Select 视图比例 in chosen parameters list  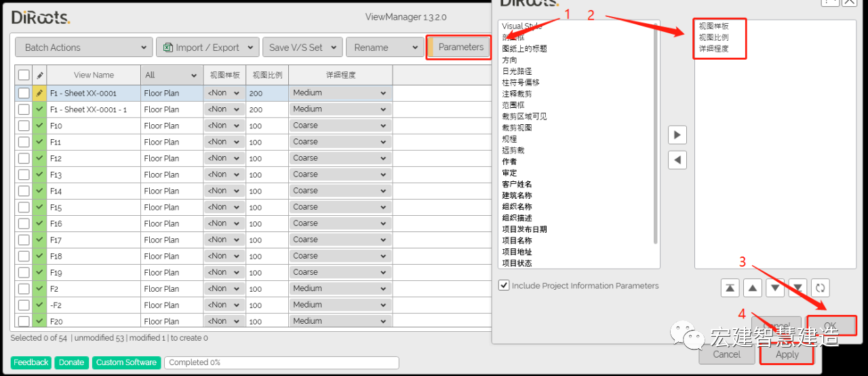coord(714,37)
